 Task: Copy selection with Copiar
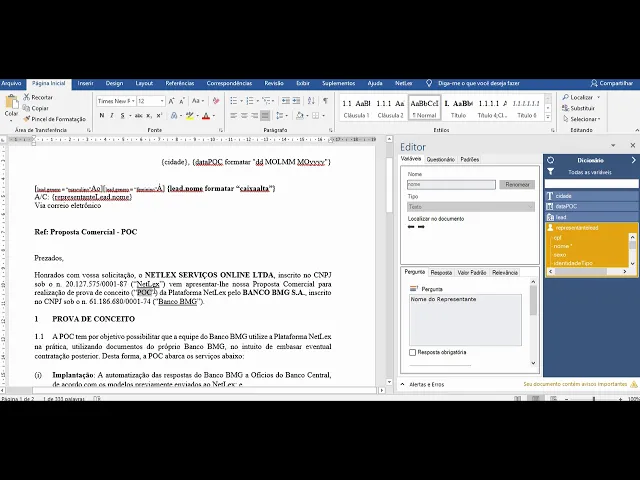pos(36,108)
